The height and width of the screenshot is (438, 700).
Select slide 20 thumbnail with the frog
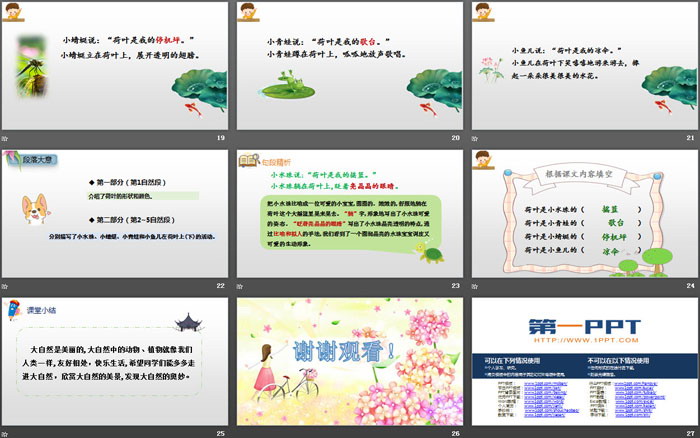click(350, 66)
